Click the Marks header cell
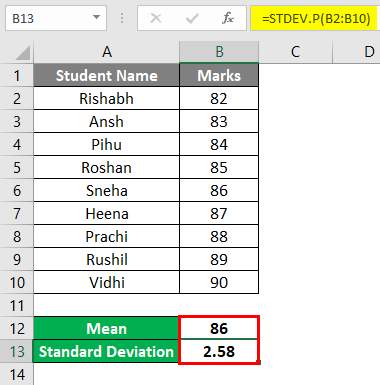380x385 pixels. [x=219, y=76]
